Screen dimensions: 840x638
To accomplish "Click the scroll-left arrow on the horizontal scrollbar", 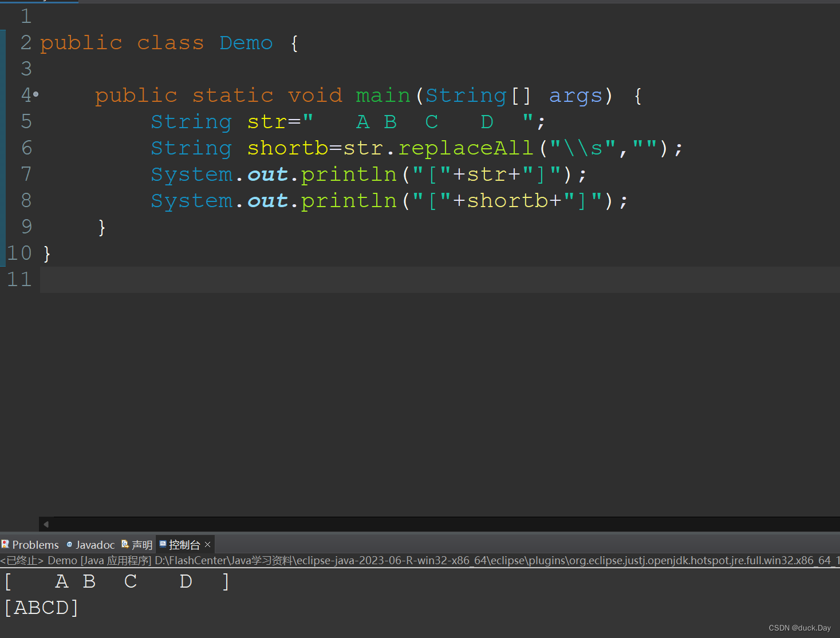I will coord(46,524).
